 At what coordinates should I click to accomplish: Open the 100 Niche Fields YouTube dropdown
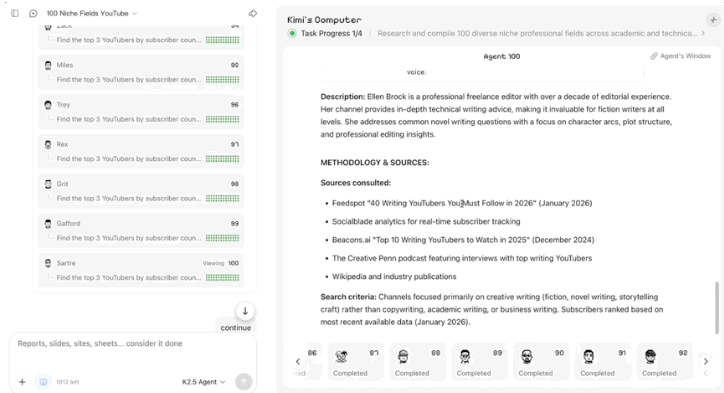(x=92, y=13)
